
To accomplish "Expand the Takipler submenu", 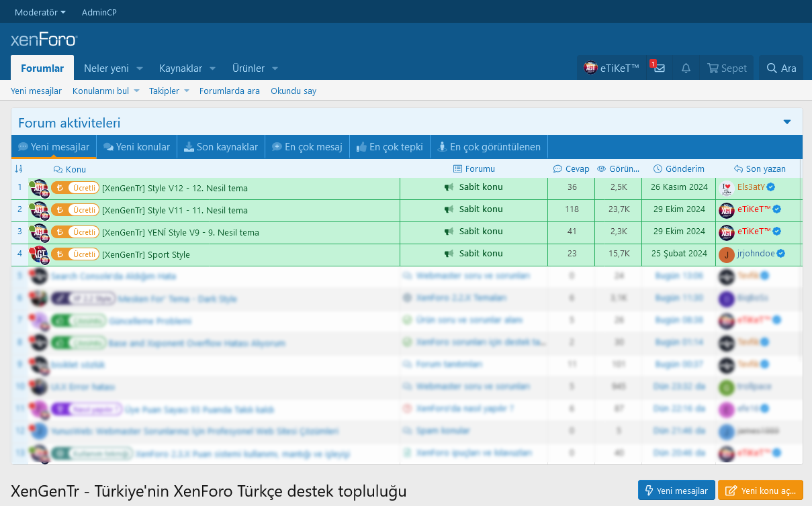I will (187, 91).
